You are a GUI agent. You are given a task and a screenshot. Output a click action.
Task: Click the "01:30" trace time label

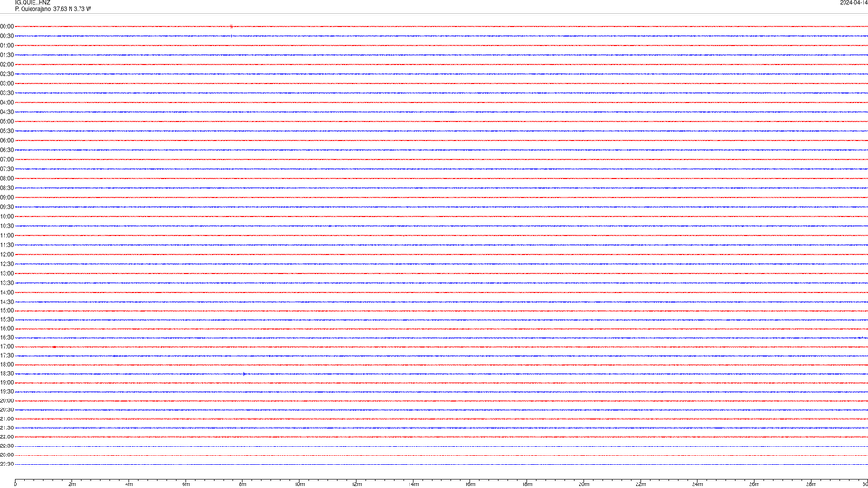click(6, 55)
